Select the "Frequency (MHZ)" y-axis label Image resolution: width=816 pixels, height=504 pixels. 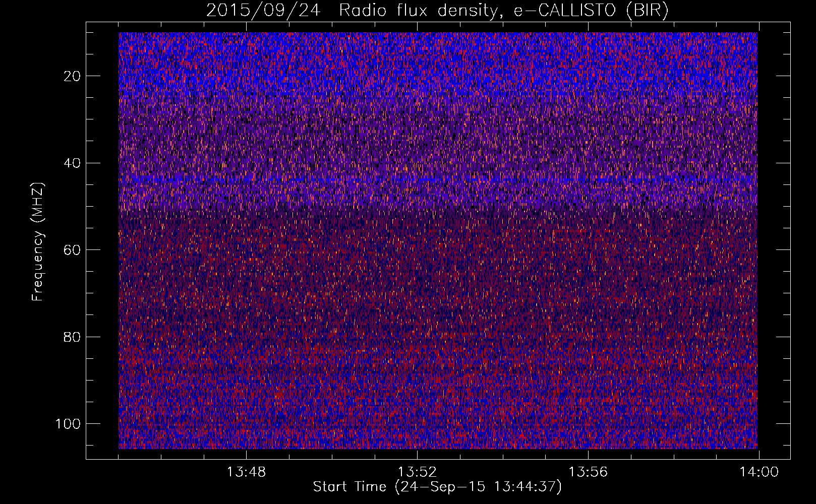(38, 241)
